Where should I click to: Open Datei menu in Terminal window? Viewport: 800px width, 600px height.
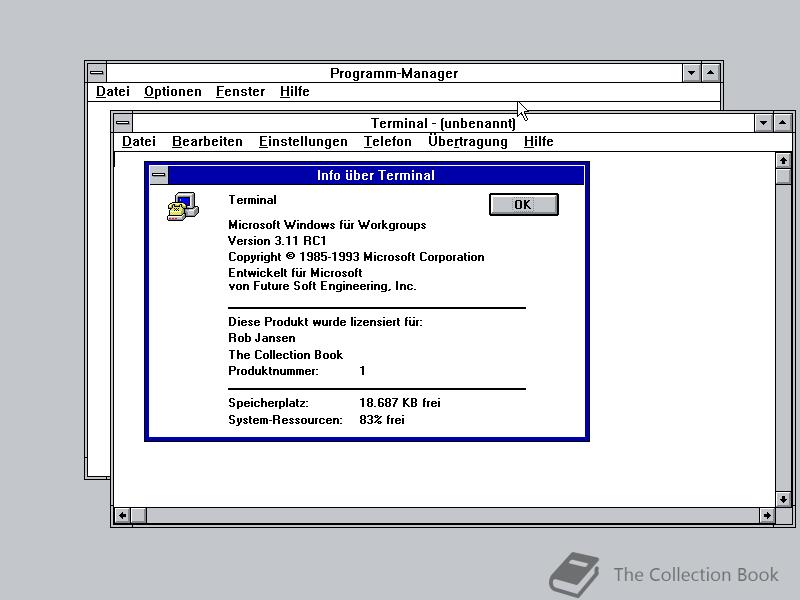pyautogui.click(x=139, y=141)
